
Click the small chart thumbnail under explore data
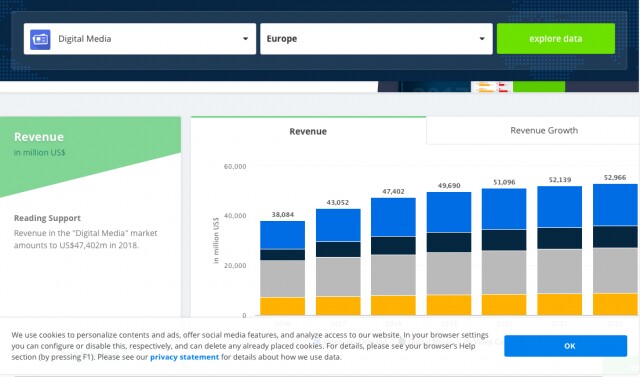tap(493, 86)
